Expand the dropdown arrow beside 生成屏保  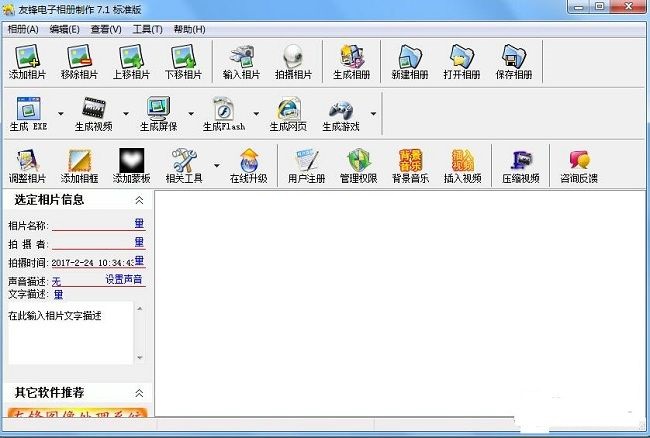pyautogui.click(x=191, y=114)
